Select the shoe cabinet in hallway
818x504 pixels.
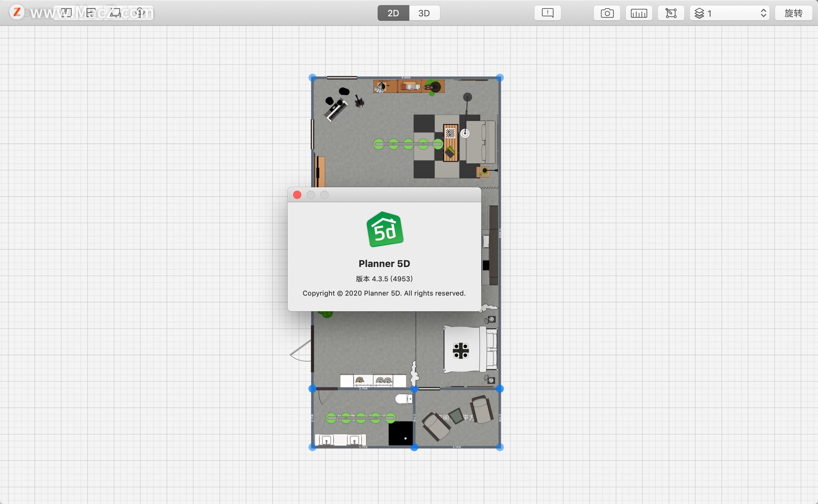pos(373,381)
